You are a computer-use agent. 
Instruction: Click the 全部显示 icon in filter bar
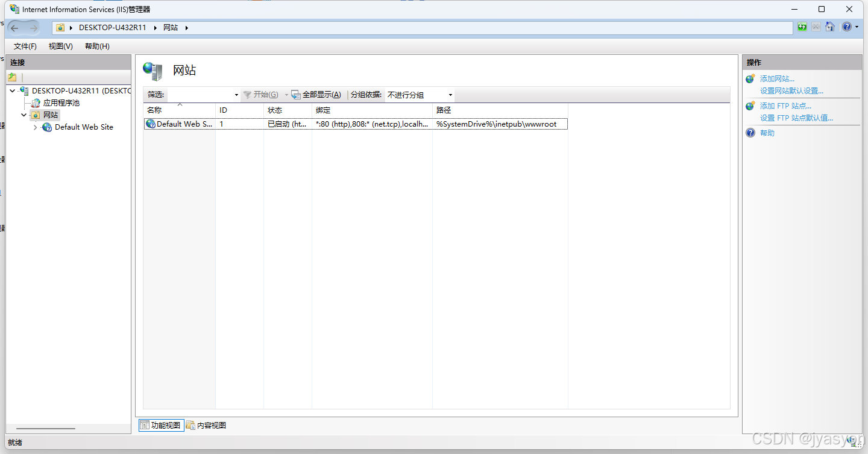pyautogui.click(x=296, y=95)
